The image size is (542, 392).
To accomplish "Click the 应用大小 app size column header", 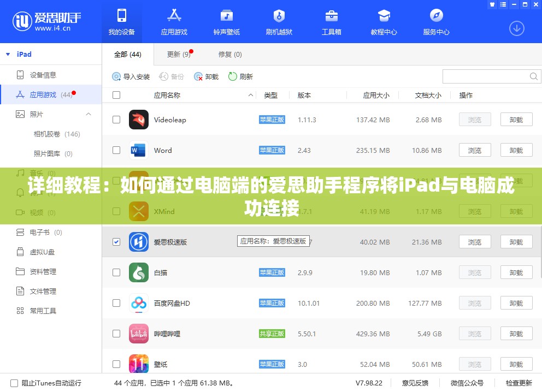I will [376, 96].
